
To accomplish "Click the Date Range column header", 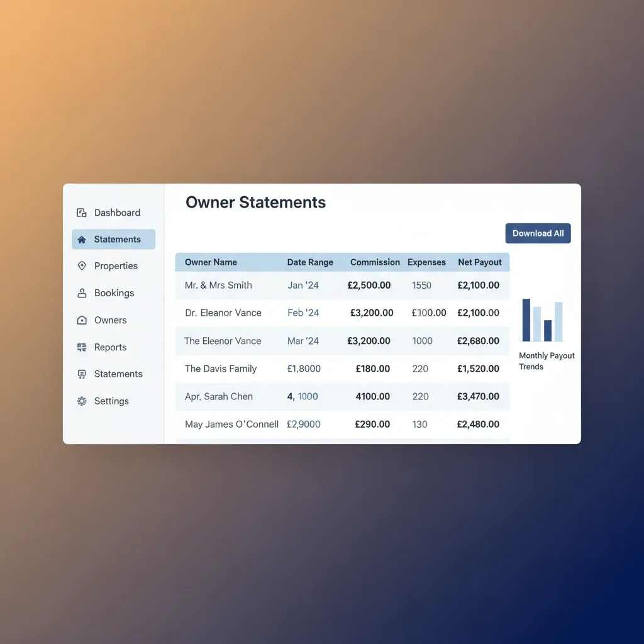I will 310,262.
